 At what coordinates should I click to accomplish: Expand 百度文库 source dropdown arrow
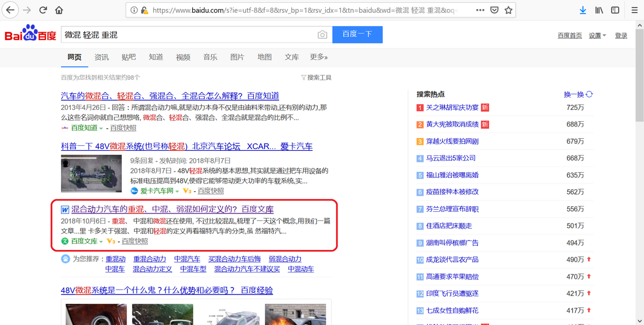point(101,242)
